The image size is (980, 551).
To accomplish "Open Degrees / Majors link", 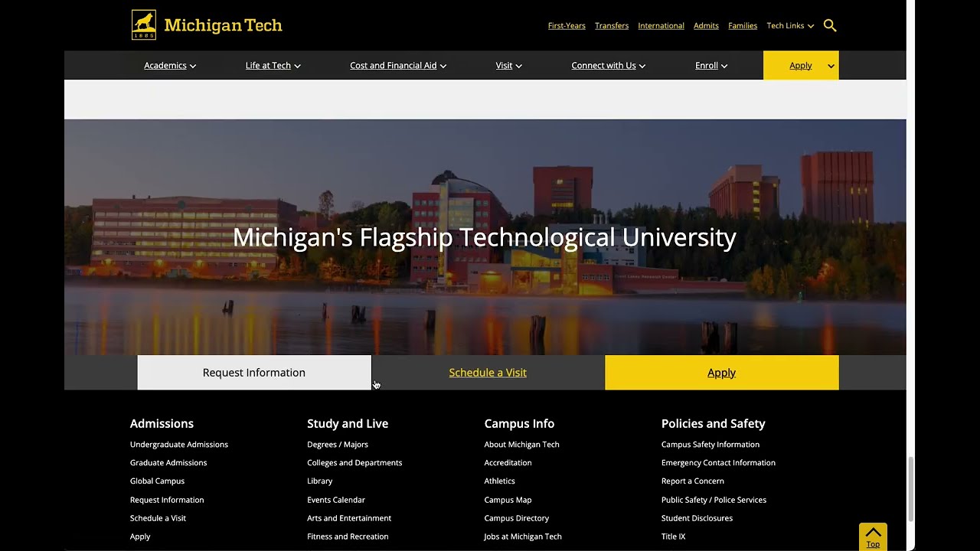I will pyautogui.click(x=338, y=445).
